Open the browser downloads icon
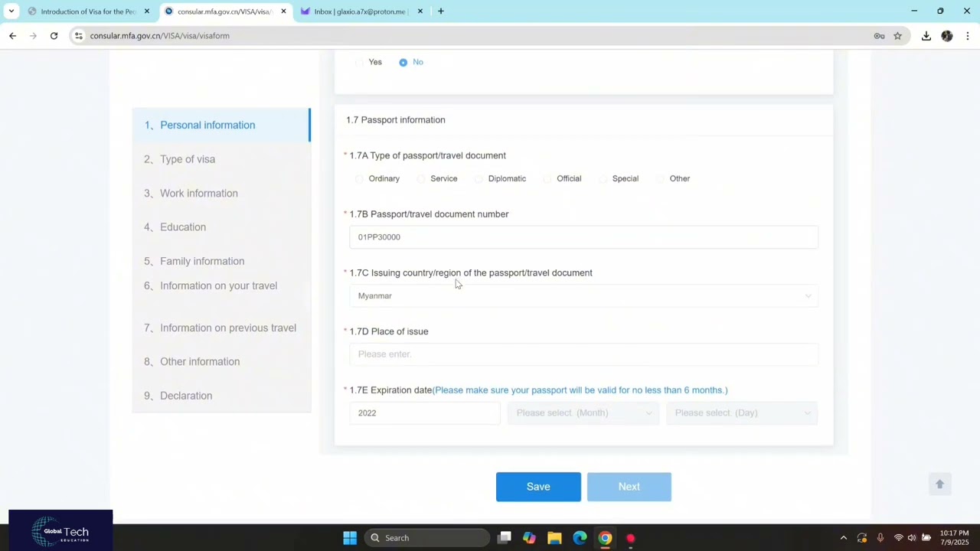 point(926,36)
